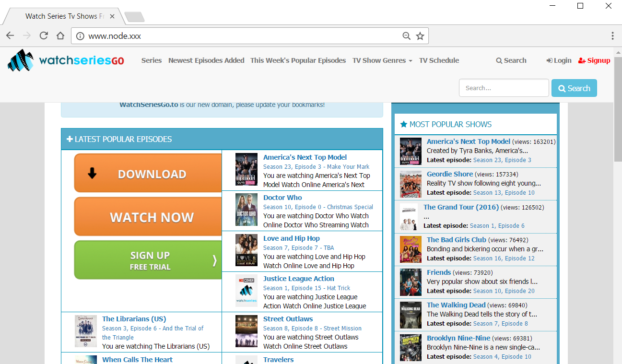Image resolution: width=622 pixels, height=364 pixels.
Task: Open the Chrome three-dot menu
Action: (612, 36)
